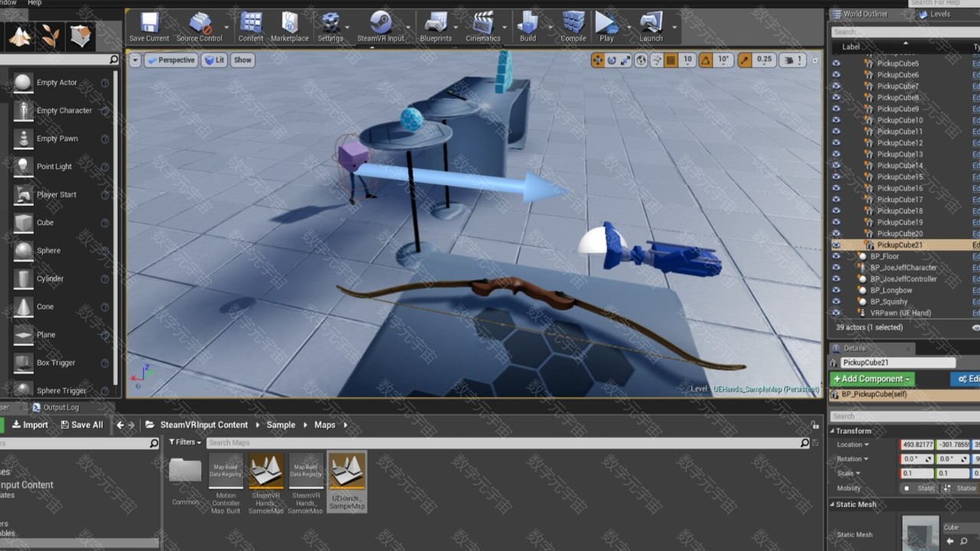Open the Perspective view mode dropdown
The height and width of the screenshot is (551, 980).
171,60
